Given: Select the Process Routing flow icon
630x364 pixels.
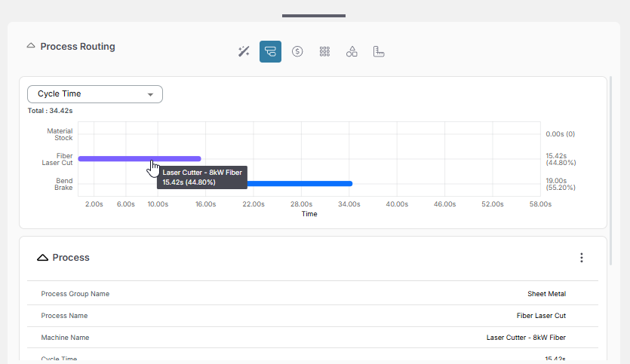Looking at the screenshot, I should click(270, 51).
